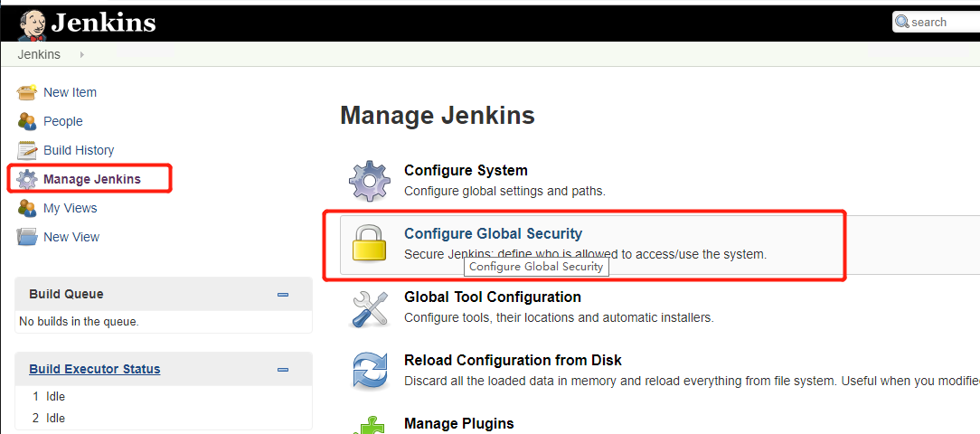Click the Global Tool Configuration wrench icon
The height and width of the screenshot is (434, 980).
pyautogui.click(x=370, y=307)
